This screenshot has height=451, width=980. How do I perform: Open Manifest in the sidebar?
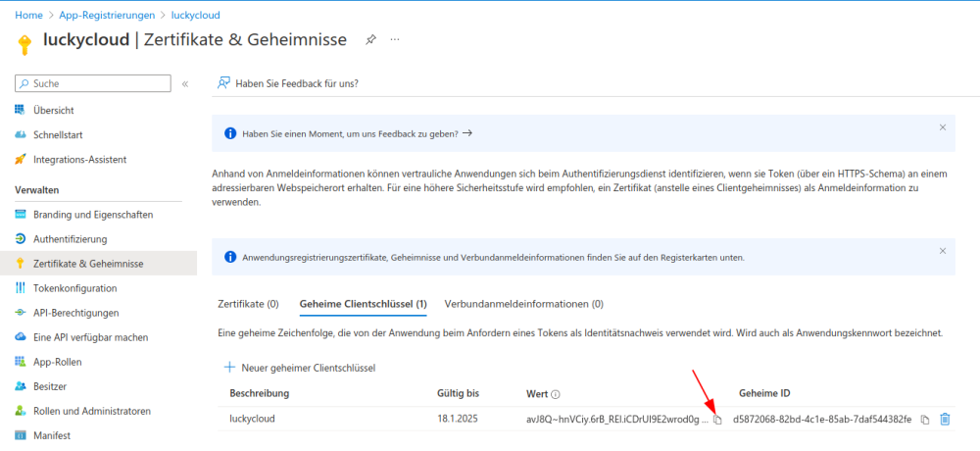(51, 435)
